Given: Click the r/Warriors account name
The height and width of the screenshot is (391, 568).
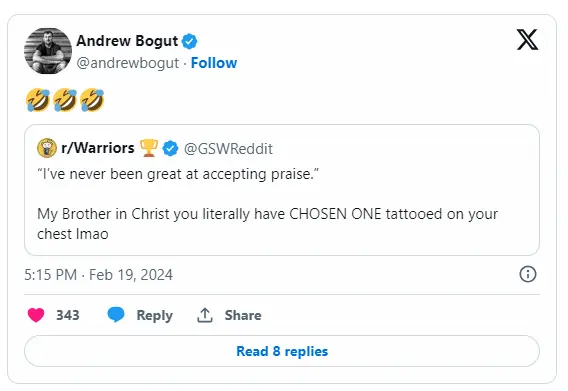Looking at the screenshot, I should [98, 148].
